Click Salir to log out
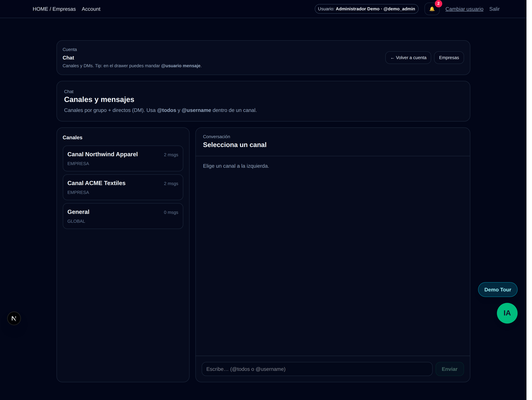 pos(494,9)
